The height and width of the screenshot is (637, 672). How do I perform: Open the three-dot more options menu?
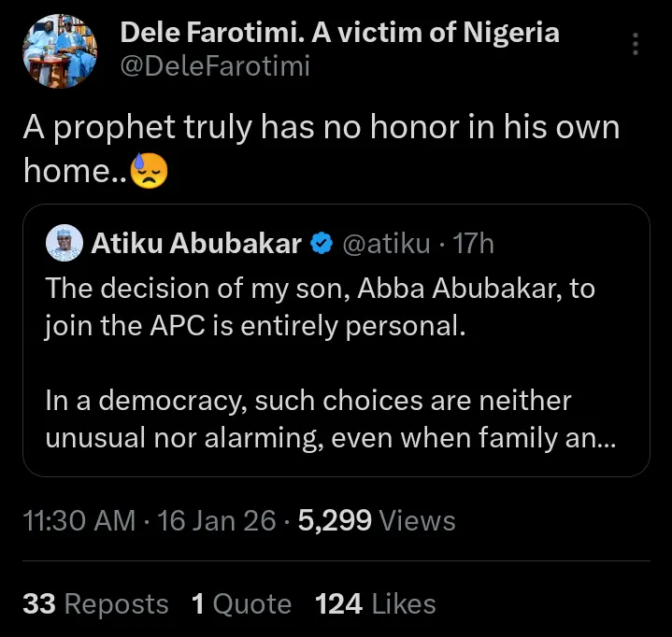pyautogui.click(x=636, y=45)
